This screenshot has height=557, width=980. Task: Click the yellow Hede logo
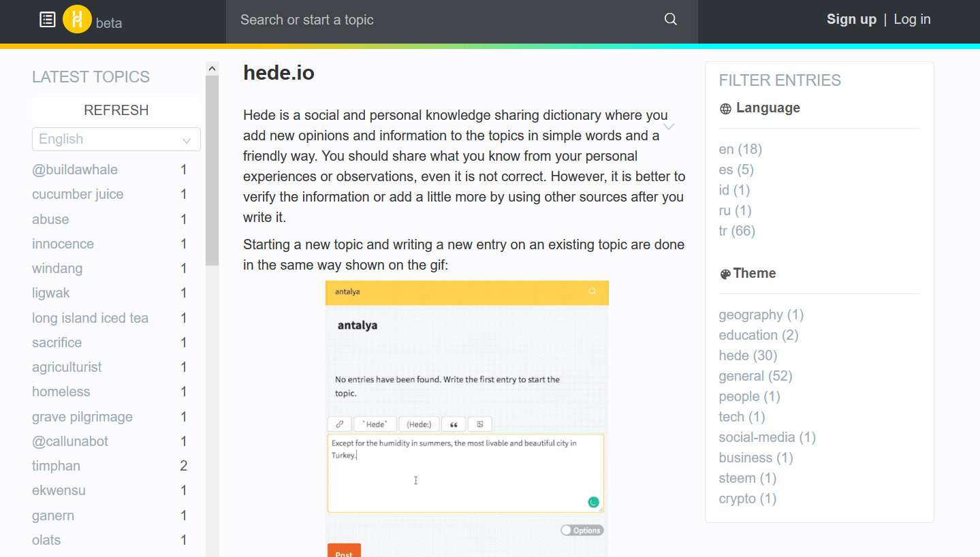77,19
